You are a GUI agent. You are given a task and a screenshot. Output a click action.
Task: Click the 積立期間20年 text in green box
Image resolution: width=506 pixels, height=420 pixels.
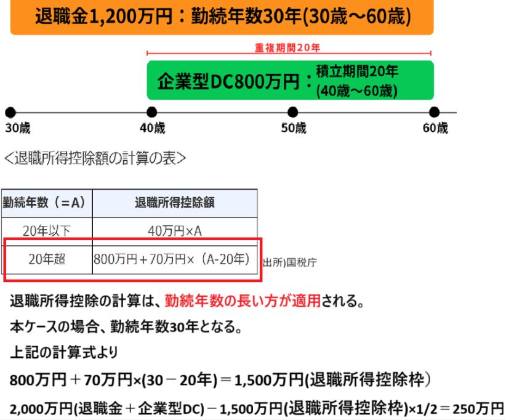[357, 71]
